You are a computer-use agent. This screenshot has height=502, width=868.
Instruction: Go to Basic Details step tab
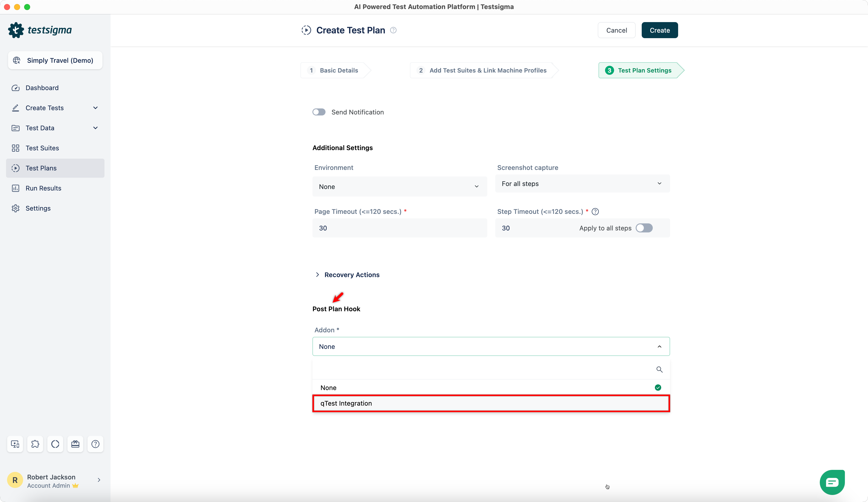[x=334, y=70]
